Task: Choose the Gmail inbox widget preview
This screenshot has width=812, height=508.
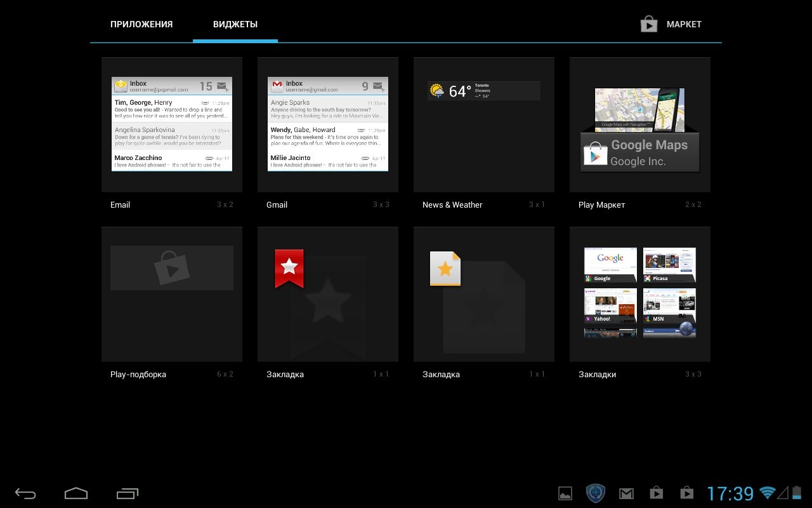Action: point(328,124)
